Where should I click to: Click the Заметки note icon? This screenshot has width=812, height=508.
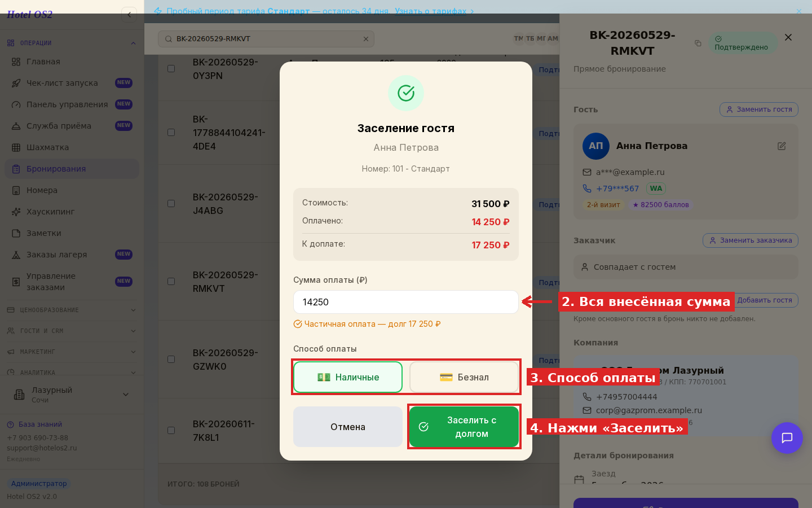[x=16, y=233]
